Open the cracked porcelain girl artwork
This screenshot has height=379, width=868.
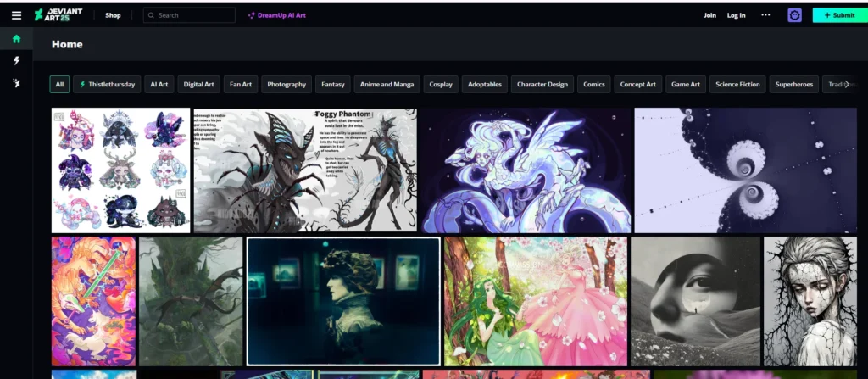coord(810,302)
